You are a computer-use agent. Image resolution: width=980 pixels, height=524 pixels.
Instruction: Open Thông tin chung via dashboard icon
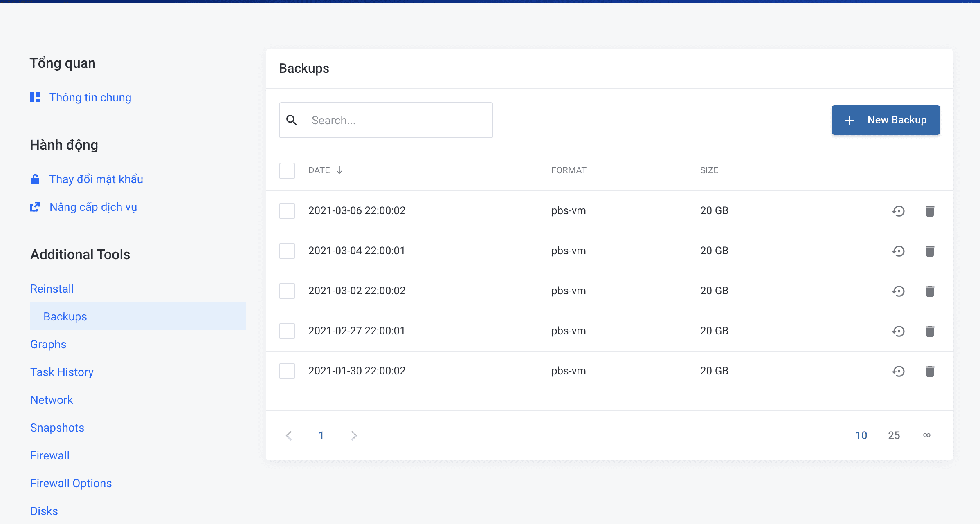(x=36, y=97)
